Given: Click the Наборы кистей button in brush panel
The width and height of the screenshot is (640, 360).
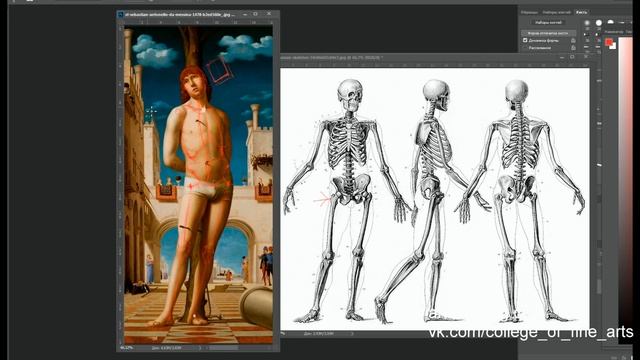Looking at the screenshot, I should 548,22.
